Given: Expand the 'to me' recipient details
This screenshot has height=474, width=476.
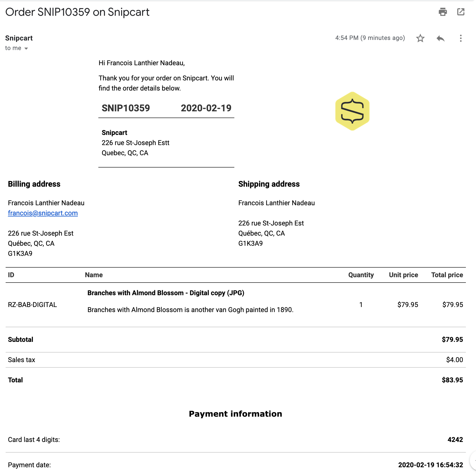Looking at the screenshot, I should pos(26,48).
